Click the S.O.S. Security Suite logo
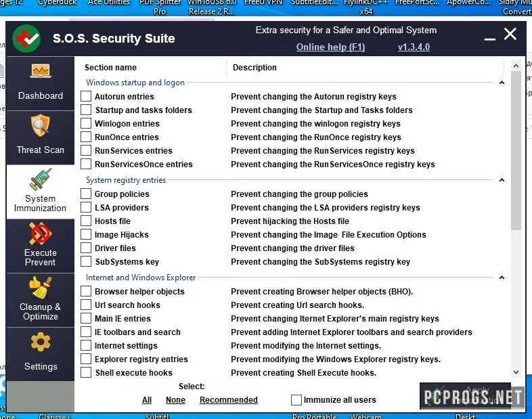The image size is (532, 419). [26, 39]
